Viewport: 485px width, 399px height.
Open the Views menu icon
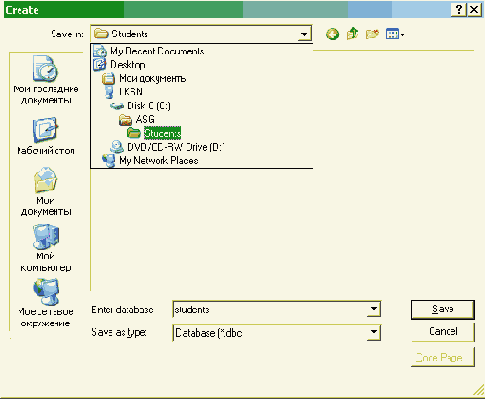click(395, 34)
